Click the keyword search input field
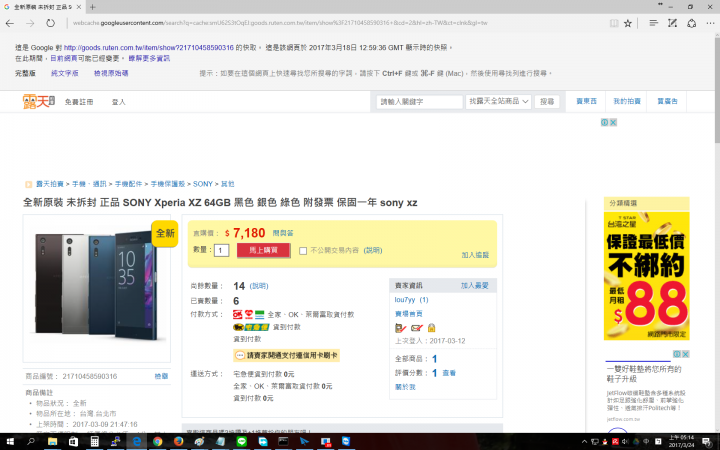720x450 pixels. tap(419, 101)
